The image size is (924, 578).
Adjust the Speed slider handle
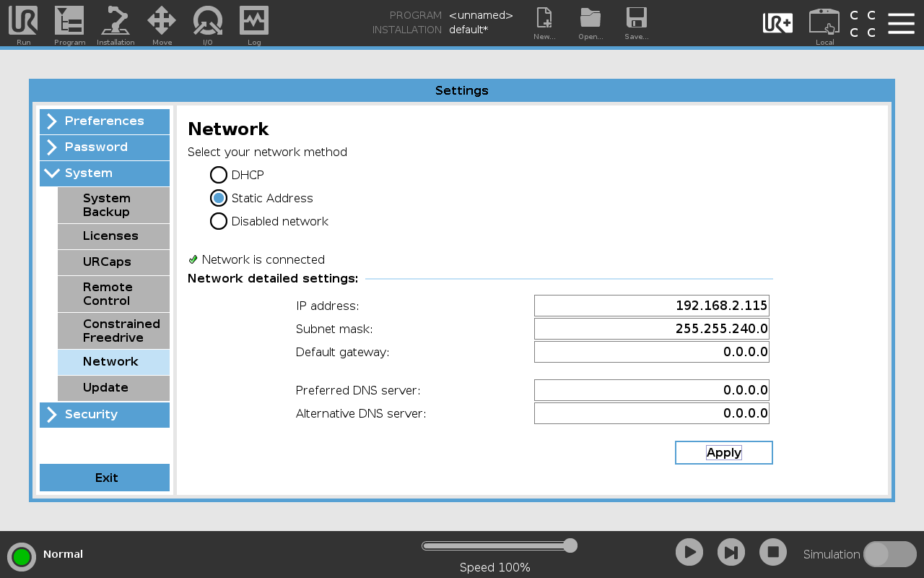pyautogui.click(x=570, y=545)
